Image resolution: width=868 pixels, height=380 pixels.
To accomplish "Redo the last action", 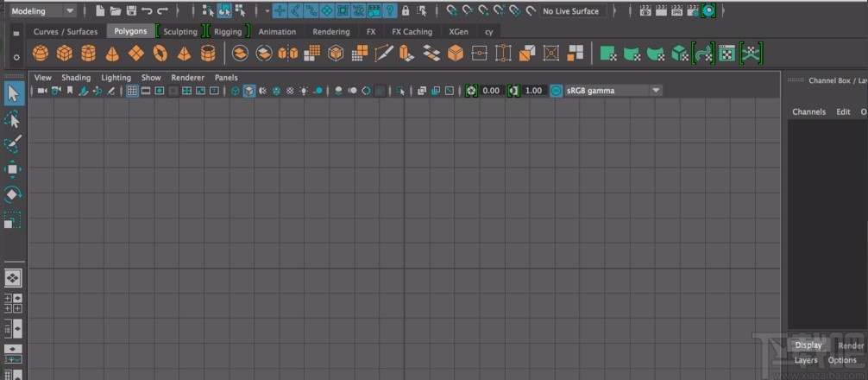I will point(162,10).
